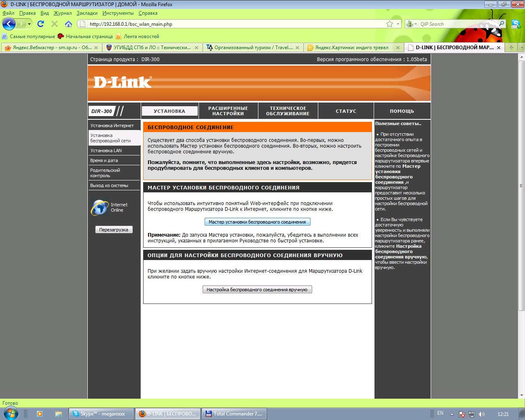Select Установка беспроводной сети in the sidebar
Viewport: 525px width, 420px height.
pos(114,138)
